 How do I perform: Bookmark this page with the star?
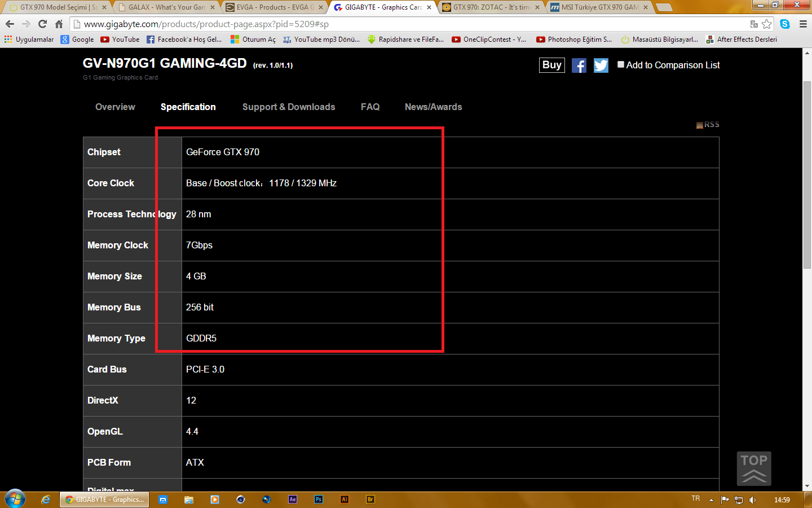click(766, 24)
